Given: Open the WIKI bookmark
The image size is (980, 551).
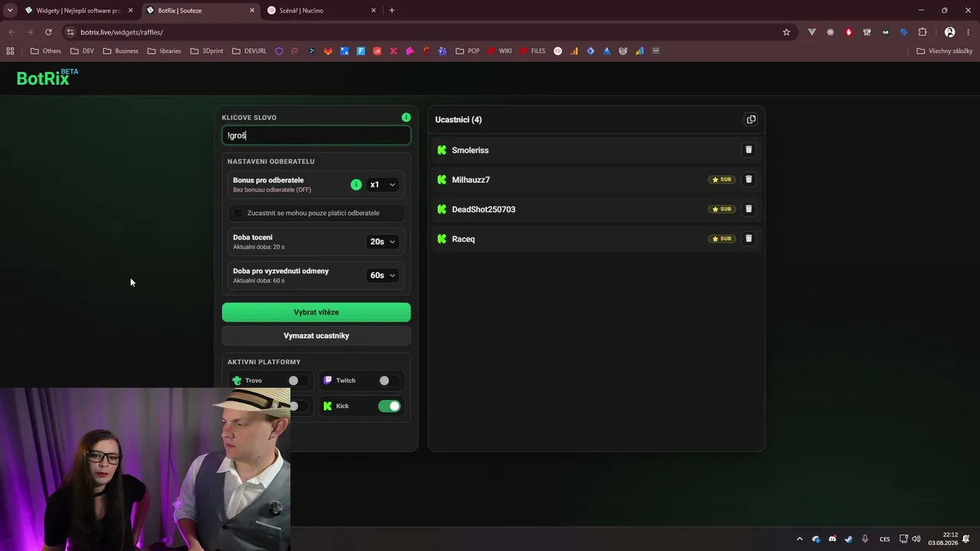Looking at the screenshot, I should tap(499, 51).
